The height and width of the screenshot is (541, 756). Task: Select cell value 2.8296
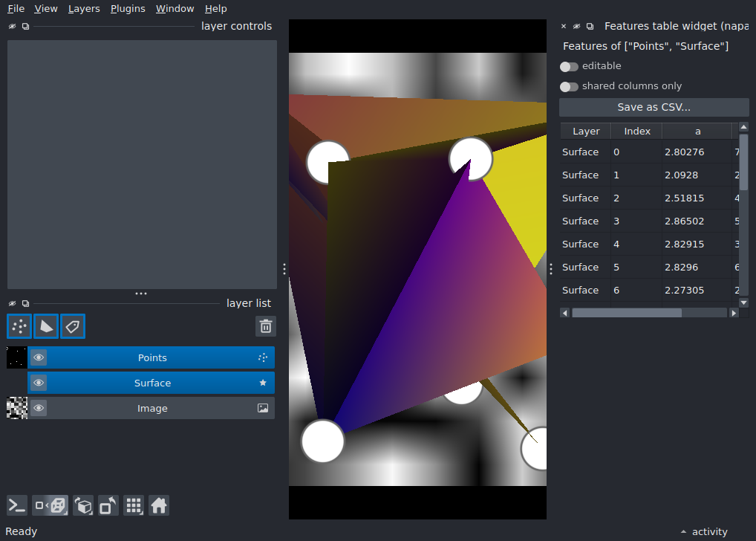[x=697, y=268]
